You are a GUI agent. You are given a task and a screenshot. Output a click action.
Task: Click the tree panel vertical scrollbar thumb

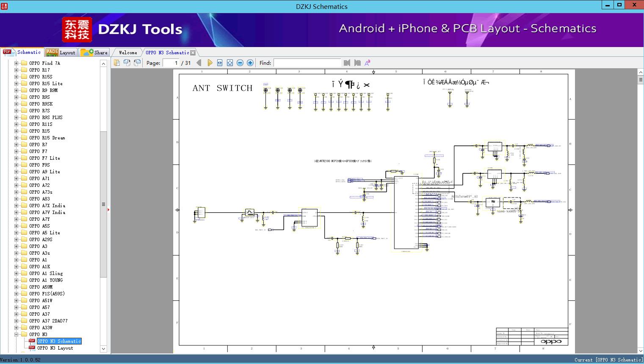103,204
